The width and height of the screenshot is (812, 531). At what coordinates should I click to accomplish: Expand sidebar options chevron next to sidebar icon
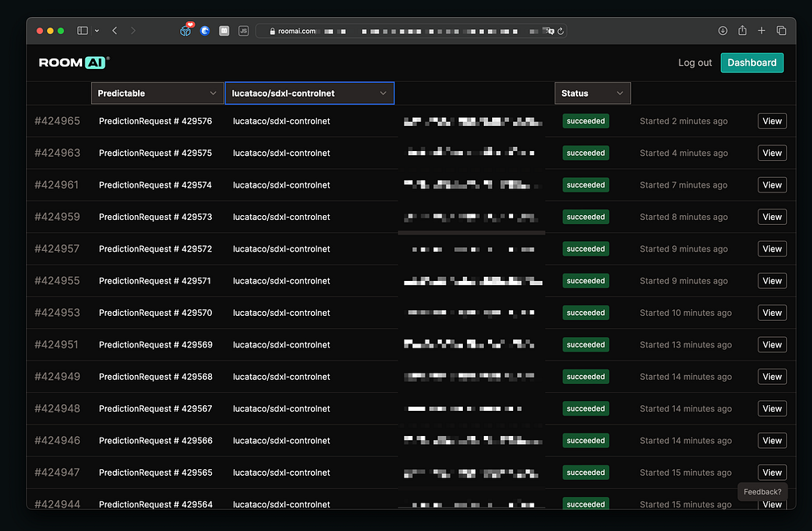(x=97, y=31)
